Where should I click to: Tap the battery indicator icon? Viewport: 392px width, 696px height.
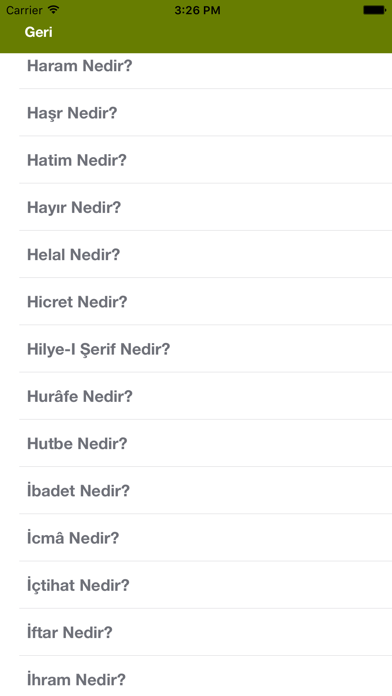pyautogui.click(x=374, y=10)
